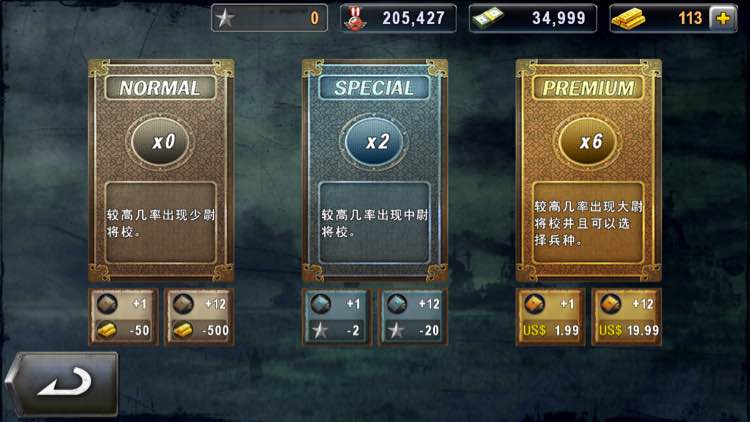Buy 1 Normal card for 50 gold
Screen dimensions: 750x422
[x=124, y=317]
